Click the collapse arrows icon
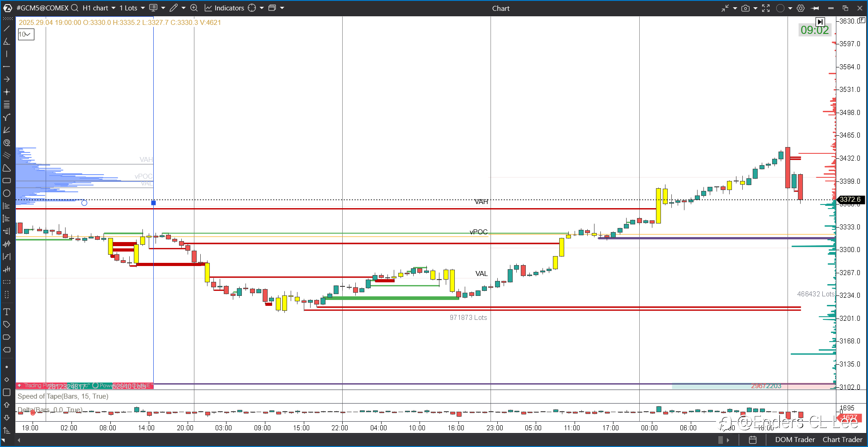Screen dimensions: 868x447 725,8
